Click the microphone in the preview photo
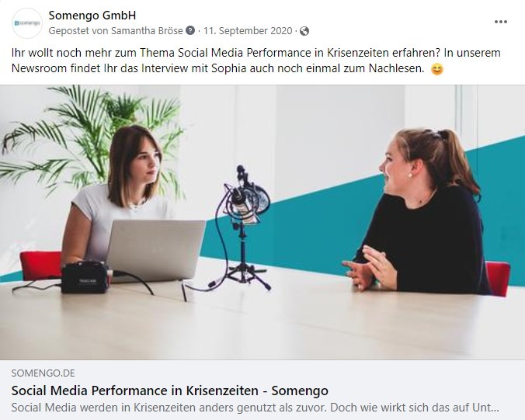The height and width of the screenshot is (420, 525). point(247,197)
